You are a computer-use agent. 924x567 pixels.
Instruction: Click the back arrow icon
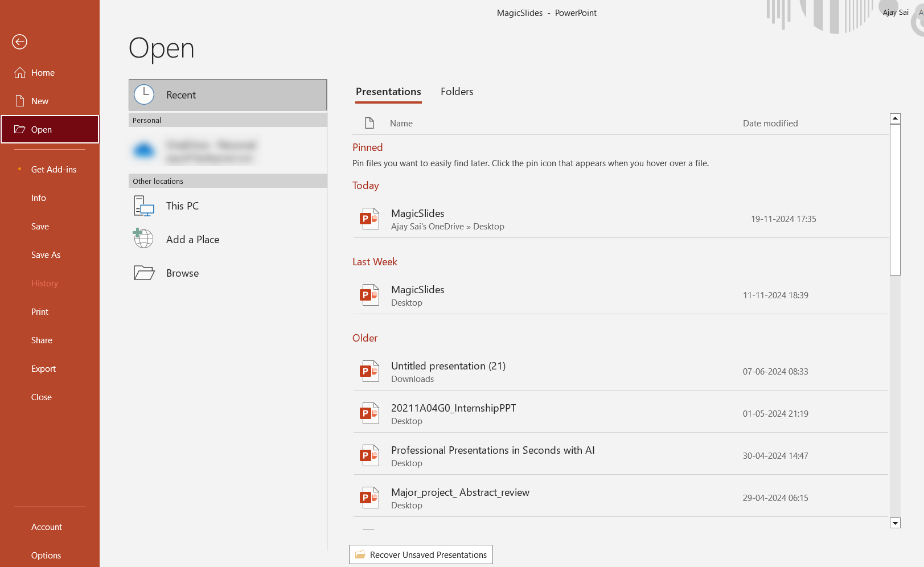tap(19, 42)
